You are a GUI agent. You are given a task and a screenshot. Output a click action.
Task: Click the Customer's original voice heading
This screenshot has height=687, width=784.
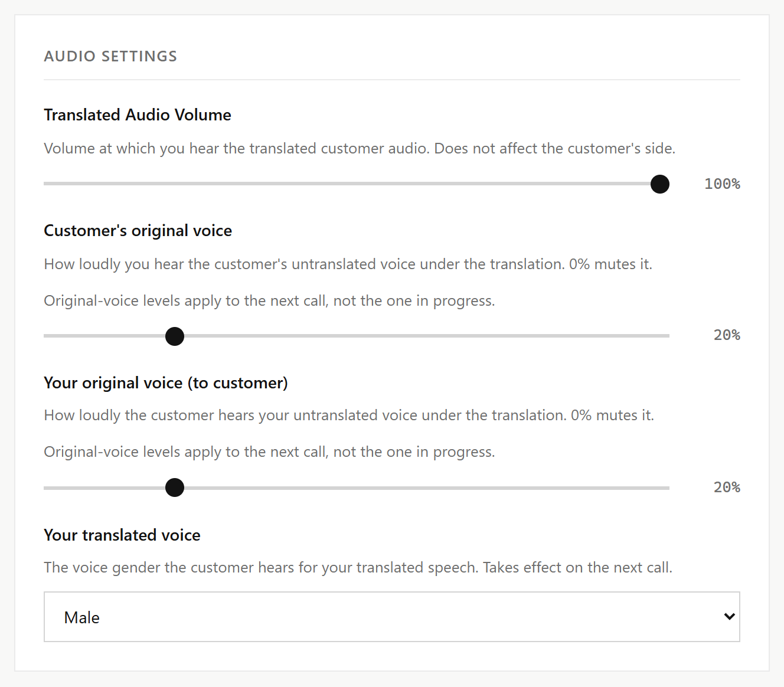138,230
